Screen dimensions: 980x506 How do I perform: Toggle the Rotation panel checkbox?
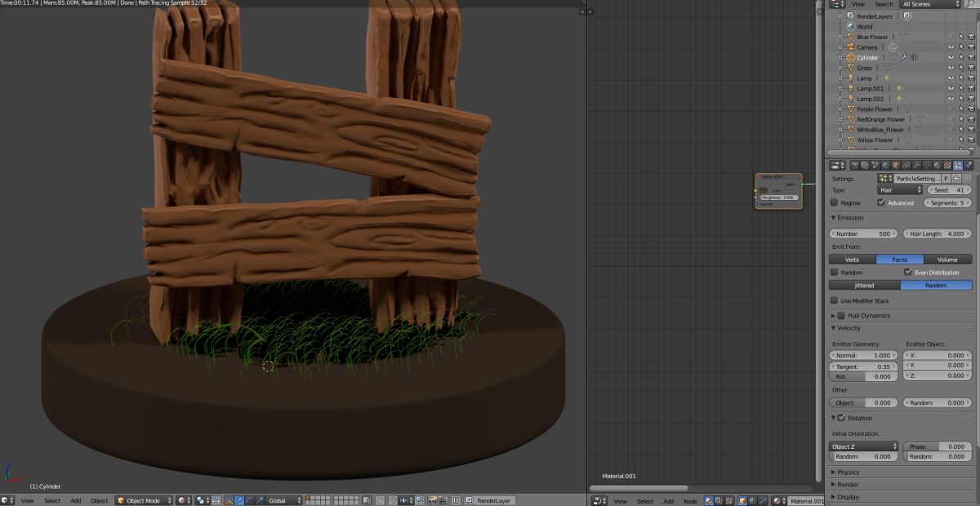(x=842, y=418)
